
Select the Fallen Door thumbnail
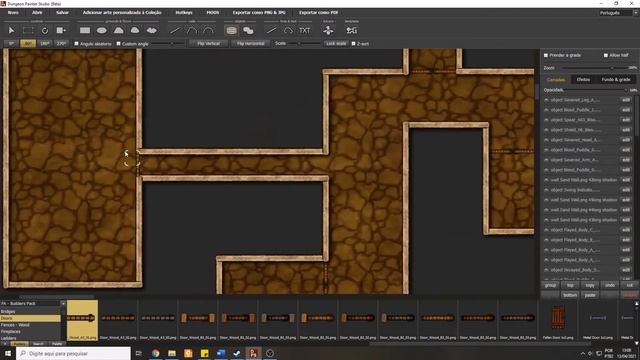tap(558, 320)
